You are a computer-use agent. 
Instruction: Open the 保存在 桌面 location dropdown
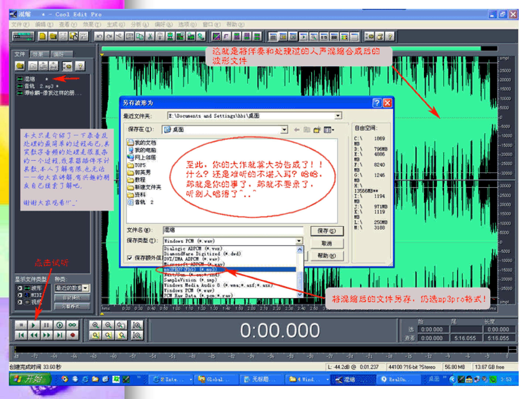[x=284, y=130]
